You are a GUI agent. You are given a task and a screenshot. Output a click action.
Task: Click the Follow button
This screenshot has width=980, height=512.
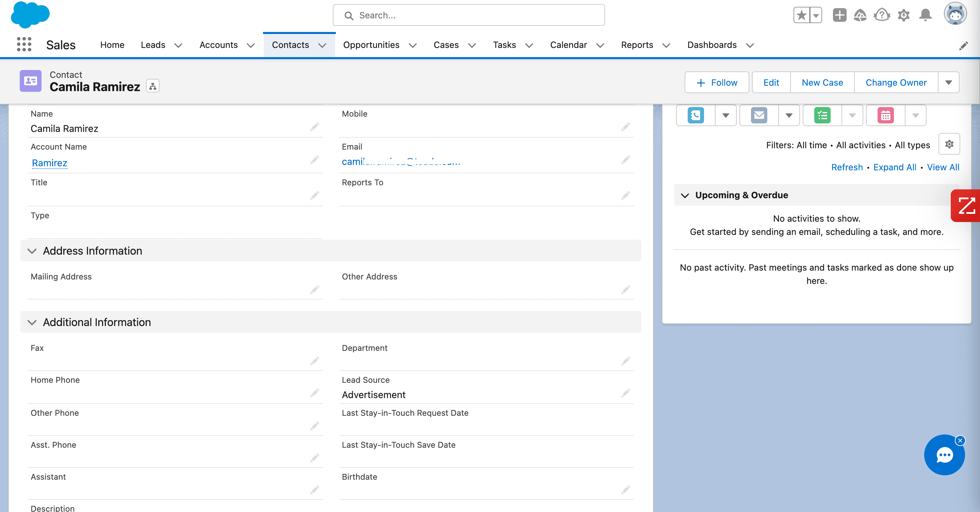click(x=717, y=83)
